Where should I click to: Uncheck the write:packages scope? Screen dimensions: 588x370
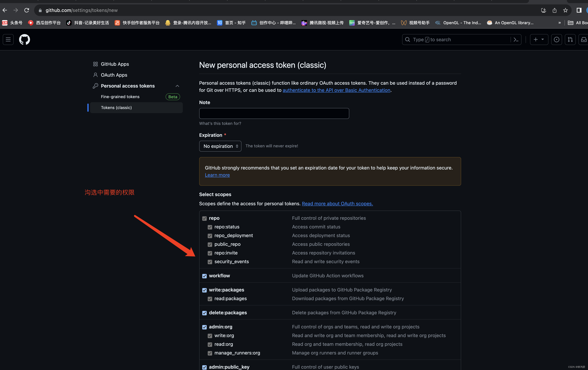(x=204, y=290)
